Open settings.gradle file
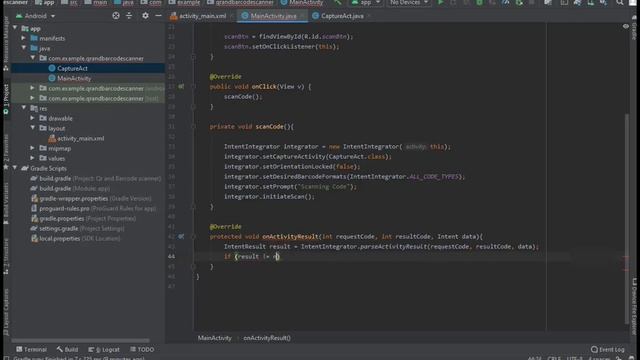The width and height of the screenshot is (640, 360). [78, 229]
